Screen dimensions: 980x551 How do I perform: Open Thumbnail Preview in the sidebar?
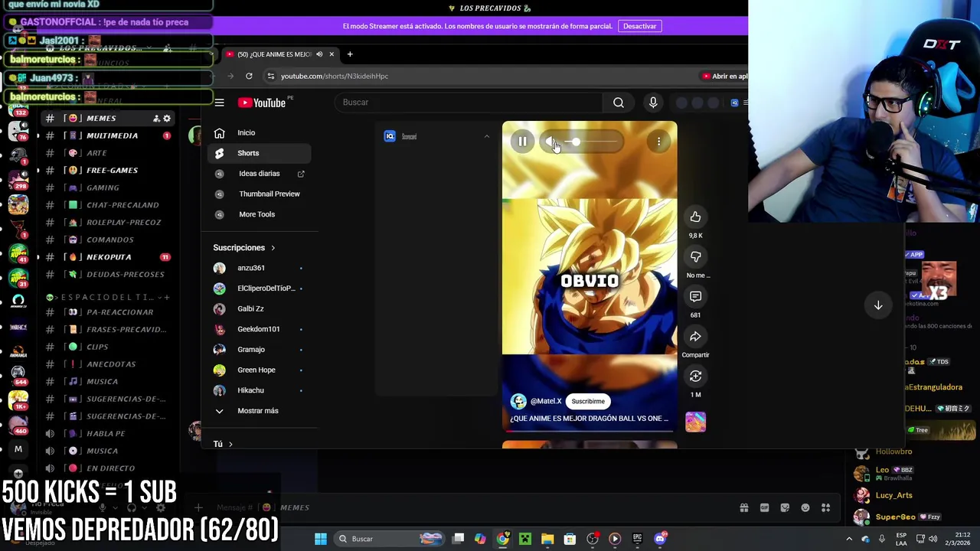click(260, 194)
